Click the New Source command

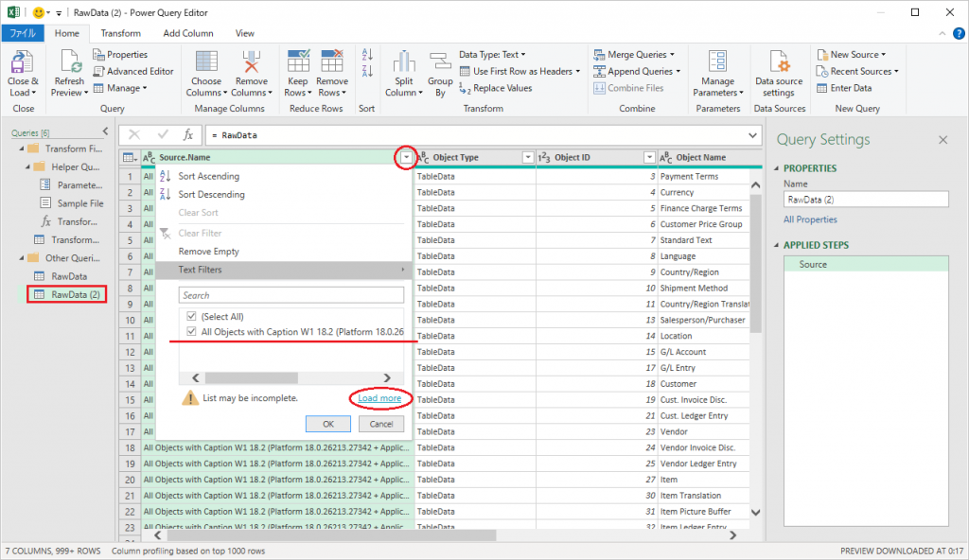point(852,55)
